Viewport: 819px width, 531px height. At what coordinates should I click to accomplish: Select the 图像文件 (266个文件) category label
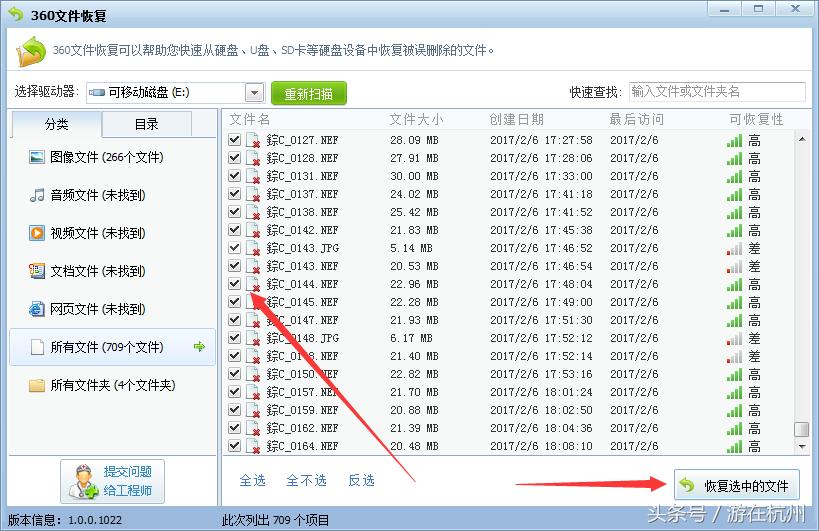click(x=107, y=157)
